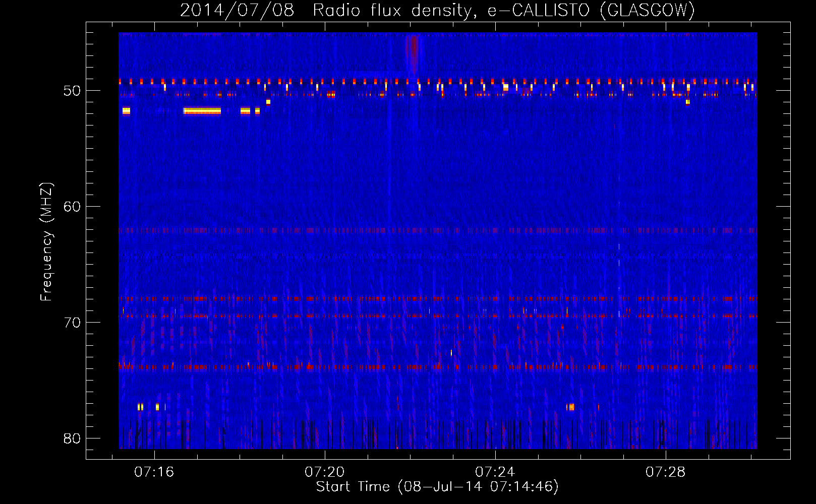The height and width of the screenshot is (504, 816).
Task: Click the time tick label '07:20'
Action: point(325,472)
